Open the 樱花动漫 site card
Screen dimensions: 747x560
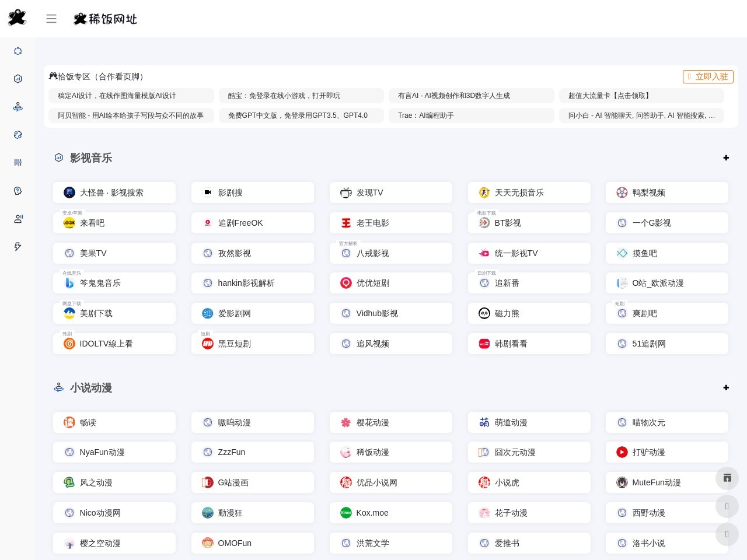pos(391,422)
